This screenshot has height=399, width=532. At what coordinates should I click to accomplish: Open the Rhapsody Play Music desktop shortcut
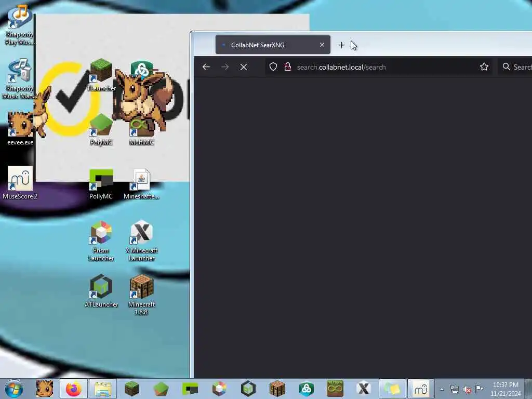[20, 25]
